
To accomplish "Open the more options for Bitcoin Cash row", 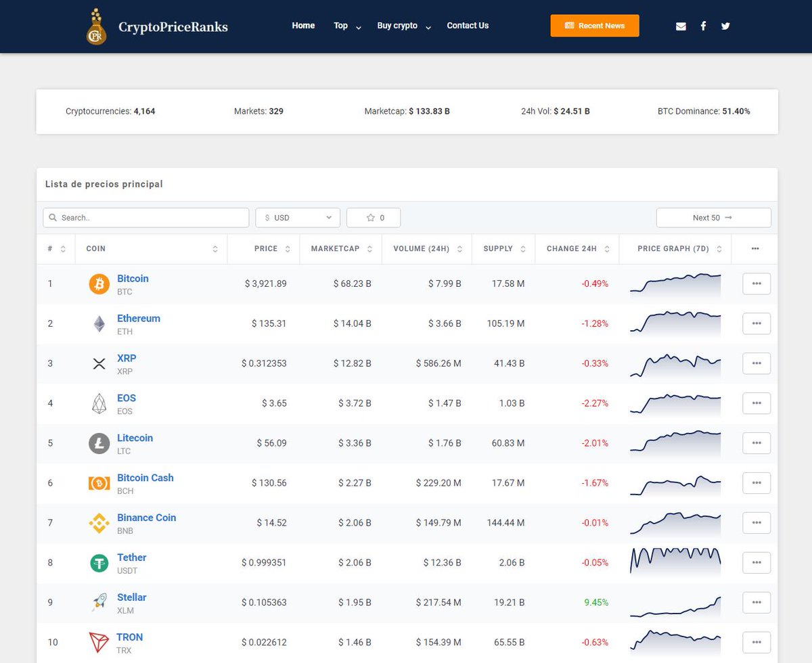I will [757, 483].
